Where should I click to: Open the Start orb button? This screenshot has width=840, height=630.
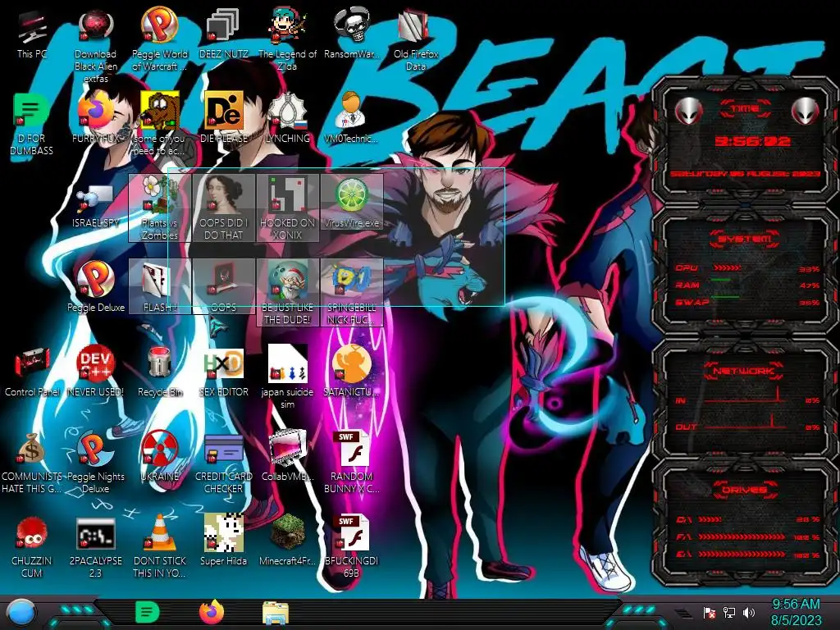[x=21, y=612]
